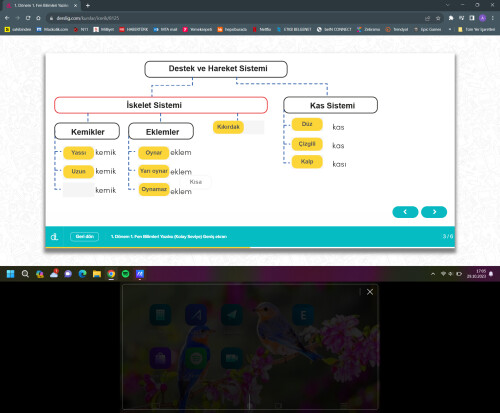Bookmark this page with the star icon
The width and height of the screenshot is (500, 413).
coord(438,18)
